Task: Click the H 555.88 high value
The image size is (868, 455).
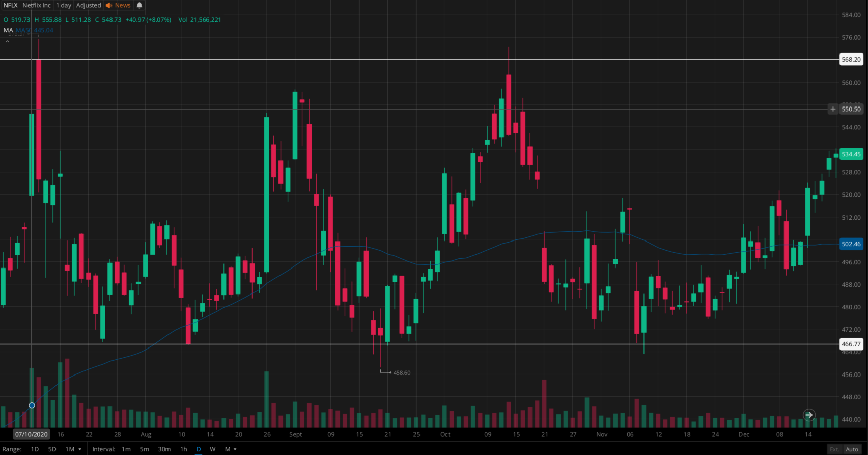Action: point(48,20)
